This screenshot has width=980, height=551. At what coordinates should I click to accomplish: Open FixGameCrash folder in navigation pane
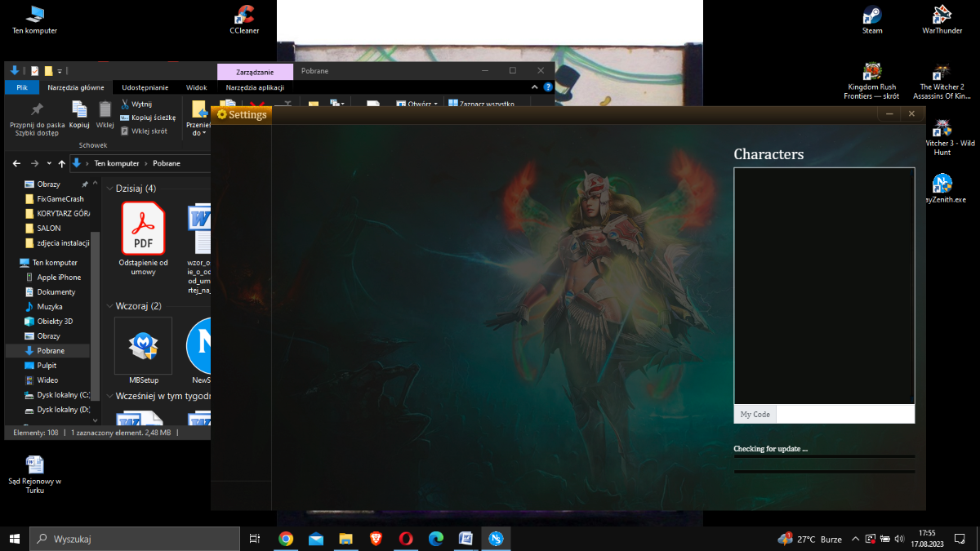60,199
